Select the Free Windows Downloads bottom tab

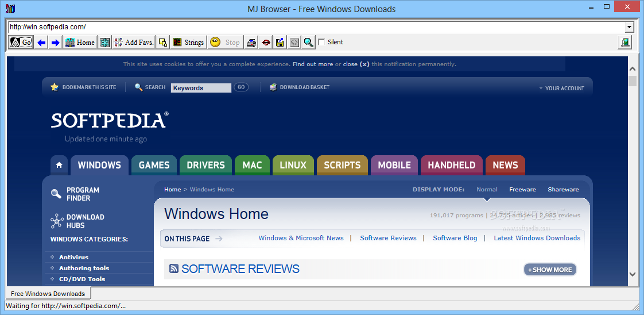[x=48, y=294]
